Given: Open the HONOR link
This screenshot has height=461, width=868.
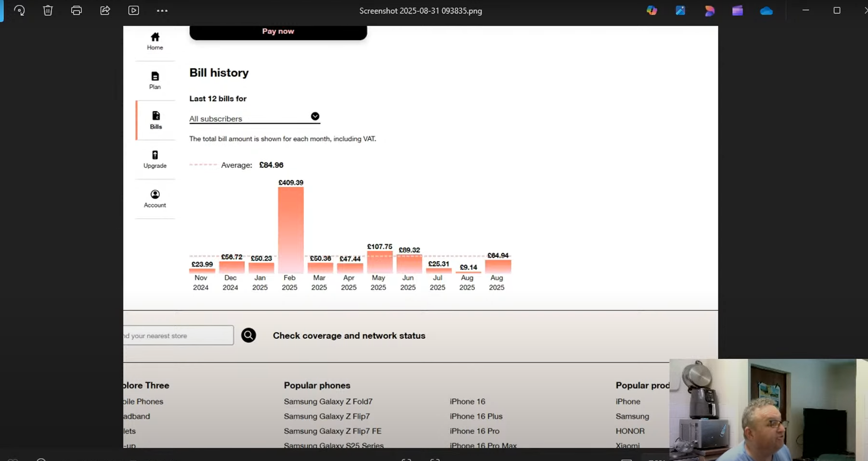Looking at the screenshot, I should pyautogui.click(x=630, y=431).
